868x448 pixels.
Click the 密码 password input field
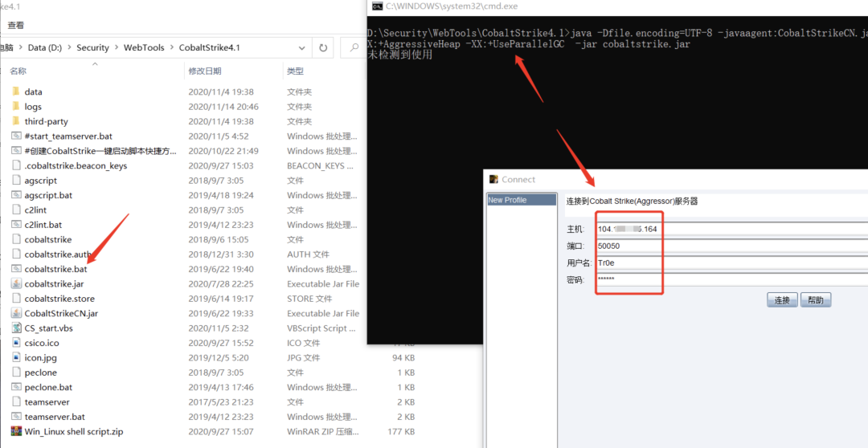coord(732,279)
